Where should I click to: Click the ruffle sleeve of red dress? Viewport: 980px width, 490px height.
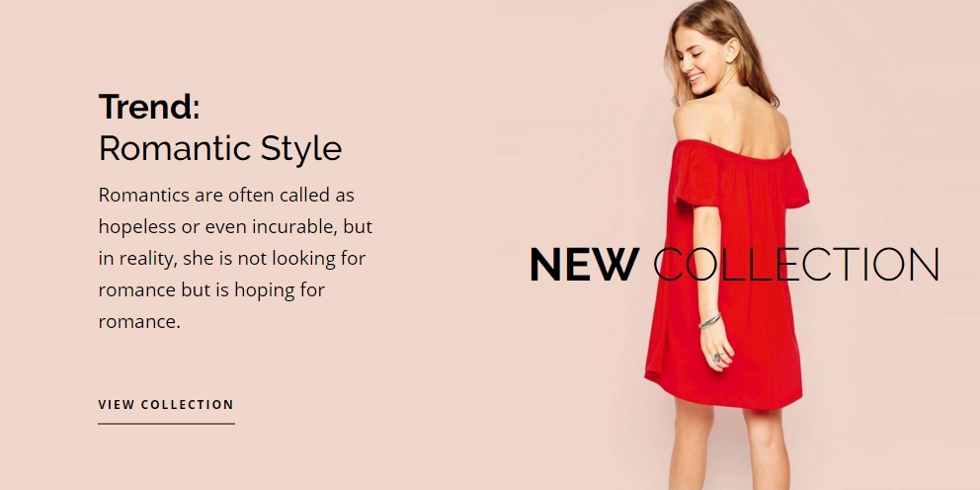click(695, 175)
